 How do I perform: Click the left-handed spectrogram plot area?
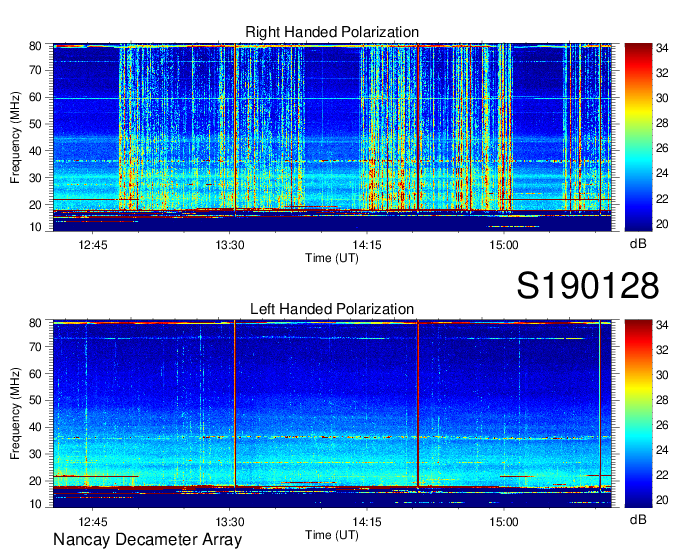pyautogui.click(x=332, y=414)
